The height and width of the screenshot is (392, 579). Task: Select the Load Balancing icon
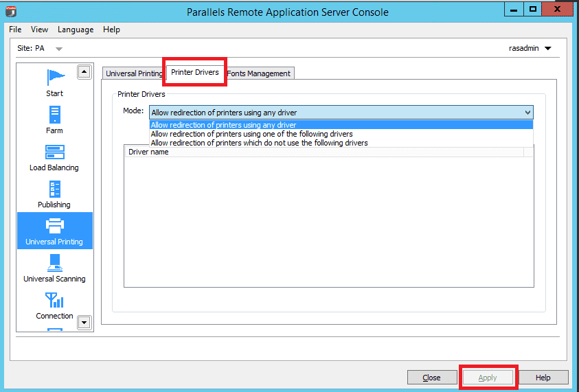click(x=55, y=152)
